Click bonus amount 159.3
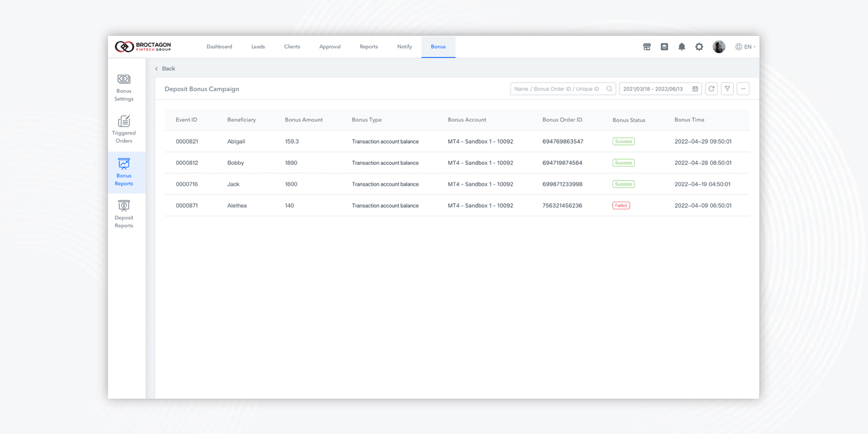The image size is (868, 434). tap(292, 142)
